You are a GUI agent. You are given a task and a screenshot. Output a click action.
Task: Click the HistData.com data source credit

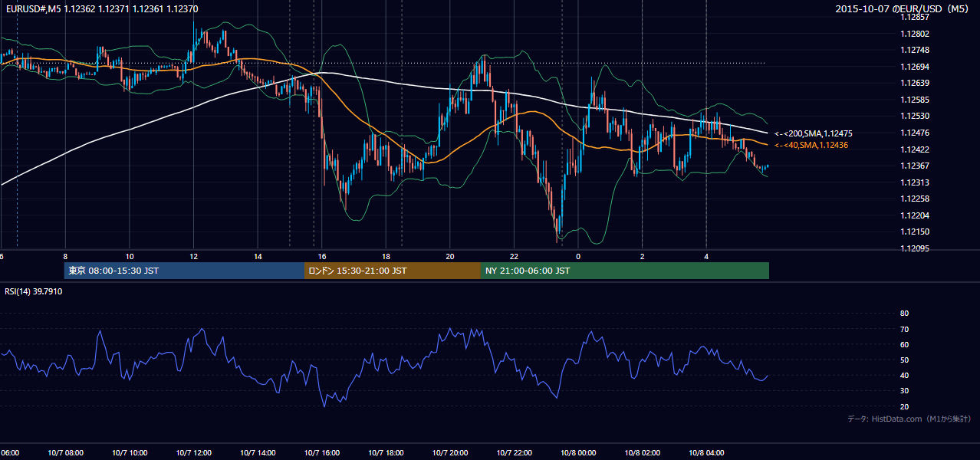pos(909,419)
